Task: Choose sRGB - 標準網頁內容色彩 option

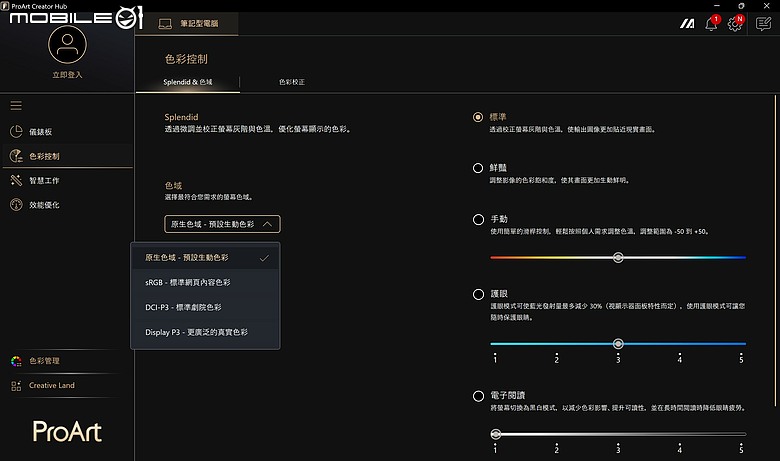Action: click(x=205, y=282)
